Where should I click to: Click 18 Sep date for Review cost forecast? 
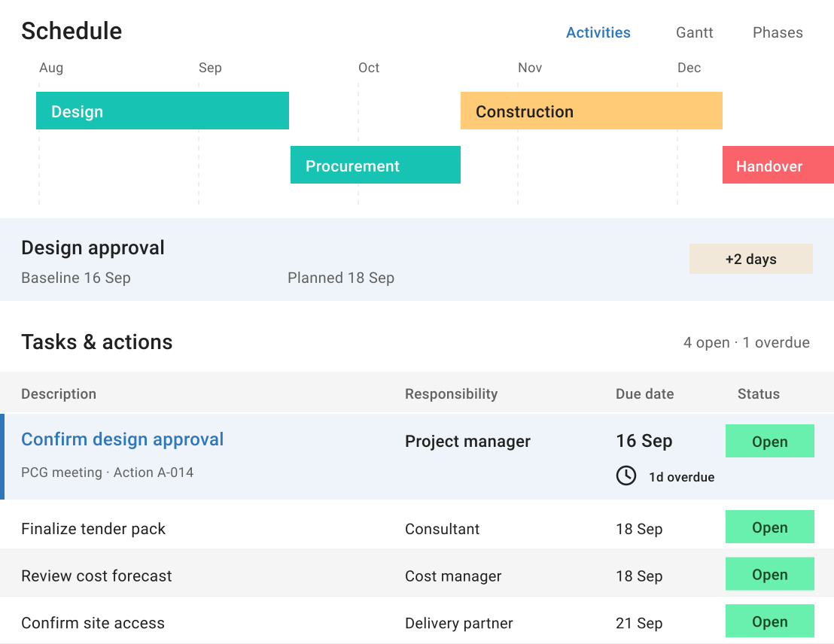pyautogui.click(x=639, y=576)
